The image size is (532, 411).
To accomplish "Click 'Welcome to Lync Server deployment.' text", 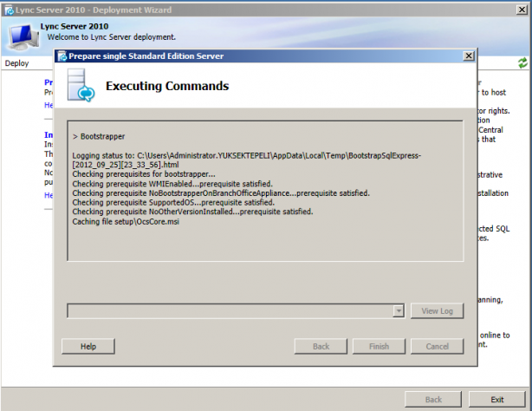I will (111, 36).
